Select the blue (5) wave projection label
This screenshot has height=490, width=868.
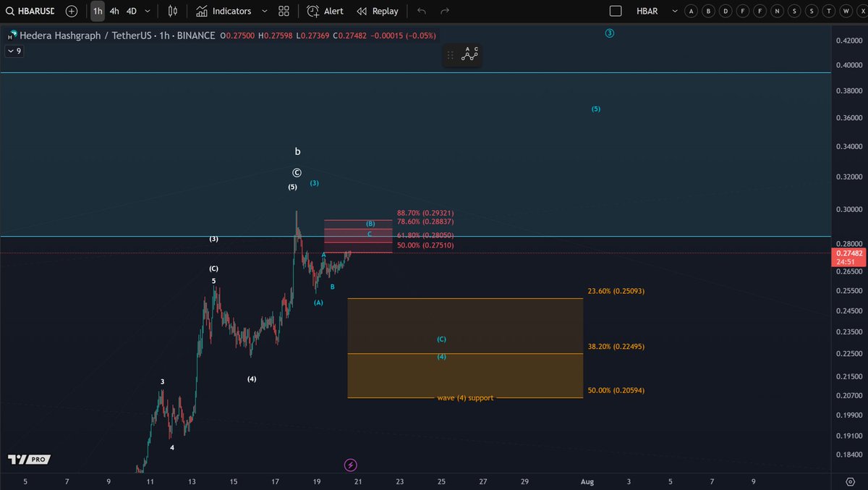pyautogui.click(x=596, y=109)
